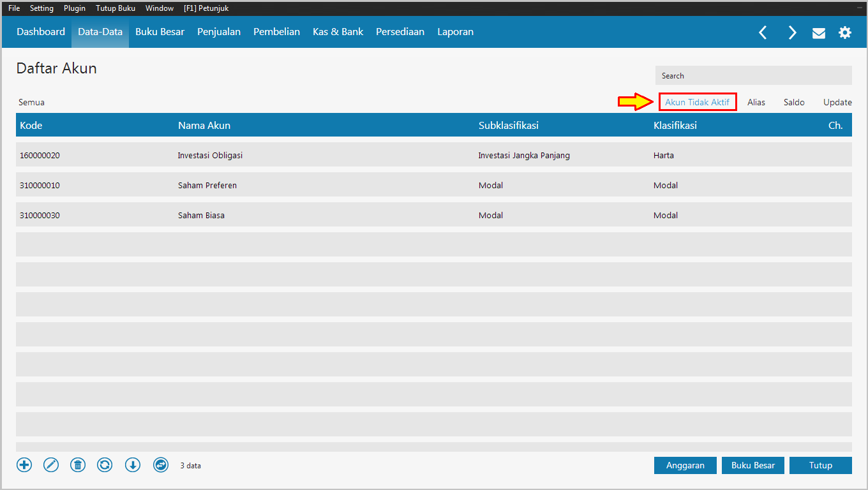Click the Alias link
The image size is (868, 490).
click(x=756, y=102)
